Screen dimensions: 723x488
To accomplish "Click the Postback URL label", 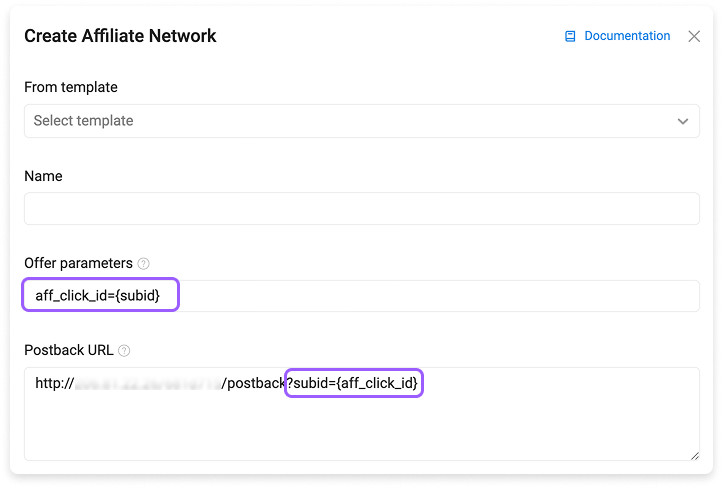I will 69,351.
